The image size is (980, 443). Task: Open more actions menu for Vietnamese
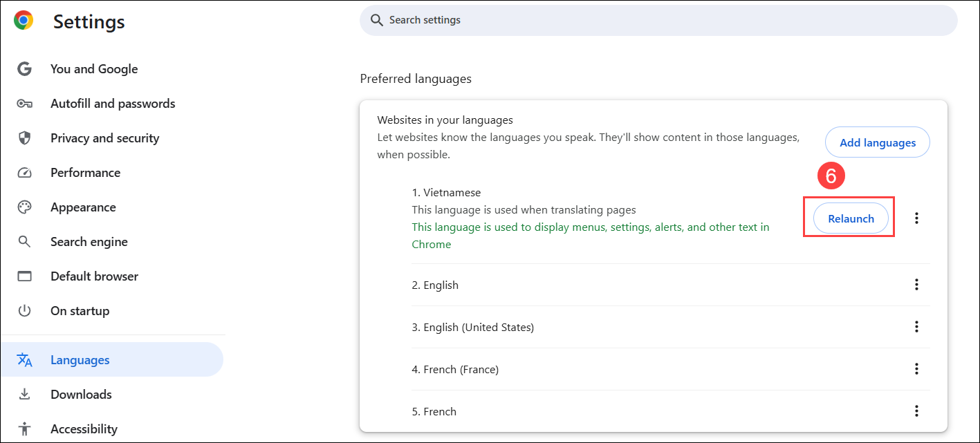[916, 218]
